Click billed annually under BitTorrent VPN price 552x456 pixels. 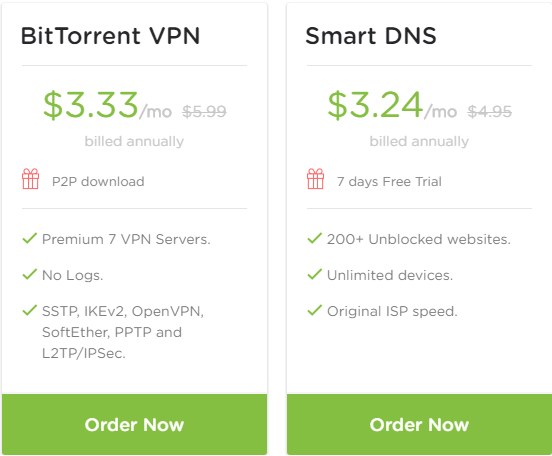pos(134,142)
